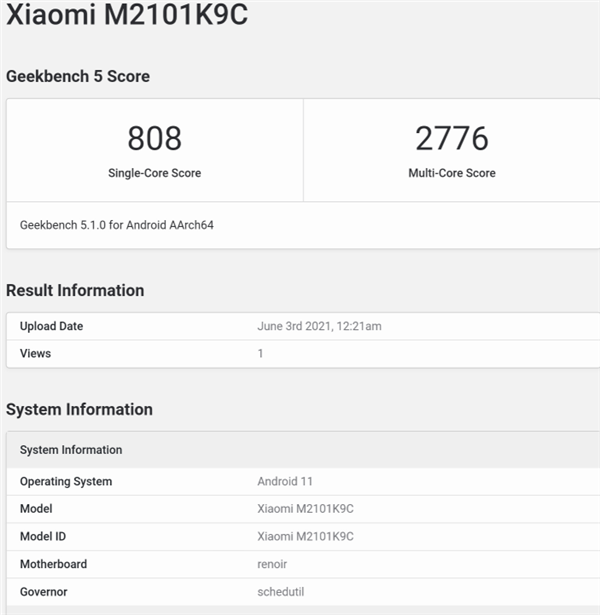The image size is (600, 615).
Task: Click the 'System Information' table header row
Action: coord(303,450)
